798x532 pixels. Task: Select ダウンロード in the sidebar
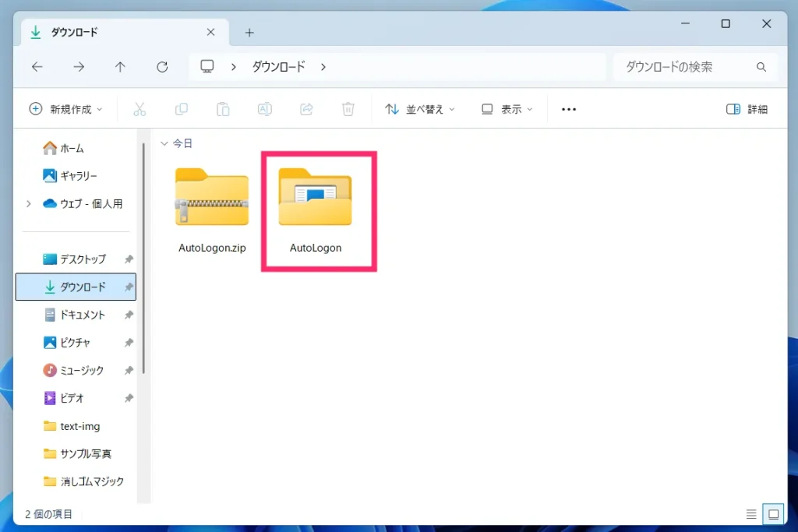coord(76,287)
